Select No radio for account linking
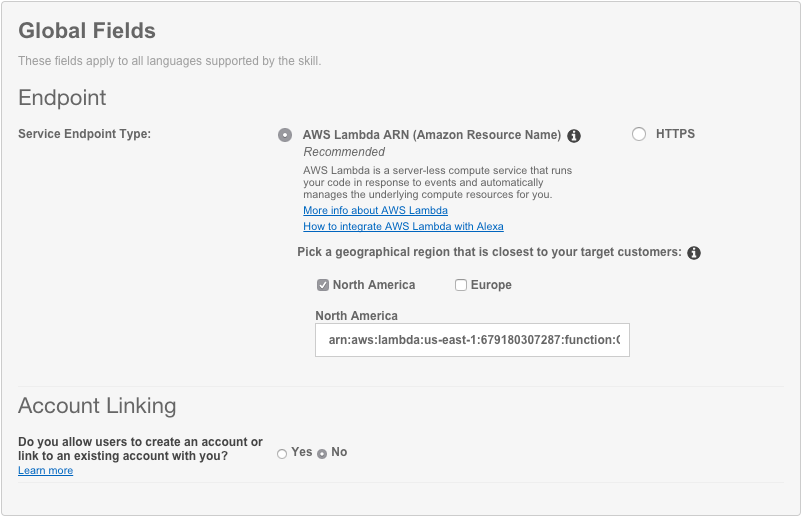Viewport: 803px width, 517px height. click(322, 454)
